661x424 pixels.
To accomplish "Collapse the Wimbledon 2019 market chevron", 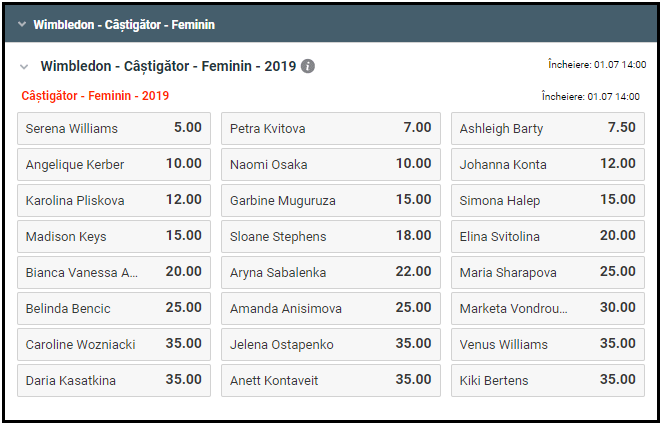I will pos(24,66).
